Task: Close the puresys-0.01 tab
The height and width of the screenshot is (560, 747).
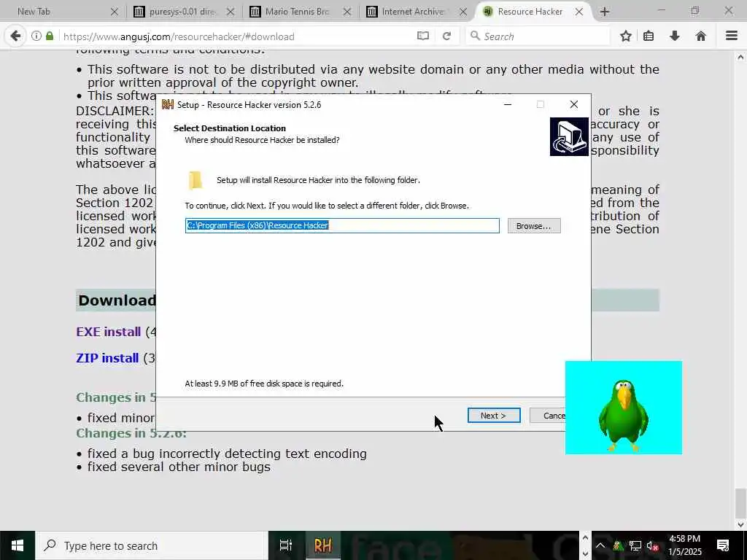Action: (230, 12)
